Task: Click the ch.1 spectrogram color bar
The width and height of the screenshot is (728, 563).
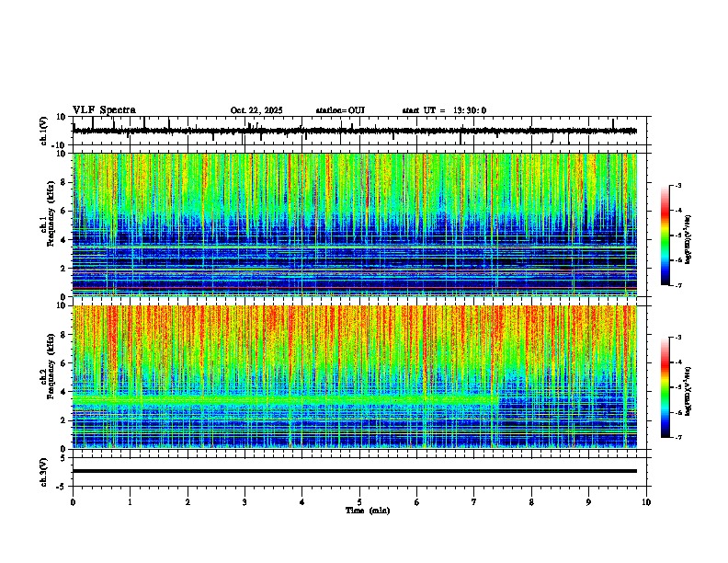Action: 665,236
